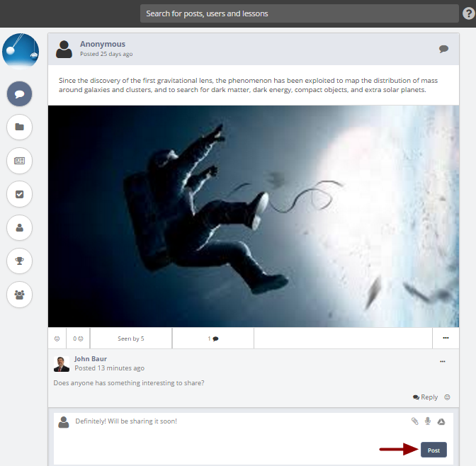Open the news feed sidebar icon
The height and width of the screenshot is (466, 476).
pyautogui.click(x=19, y=161)
